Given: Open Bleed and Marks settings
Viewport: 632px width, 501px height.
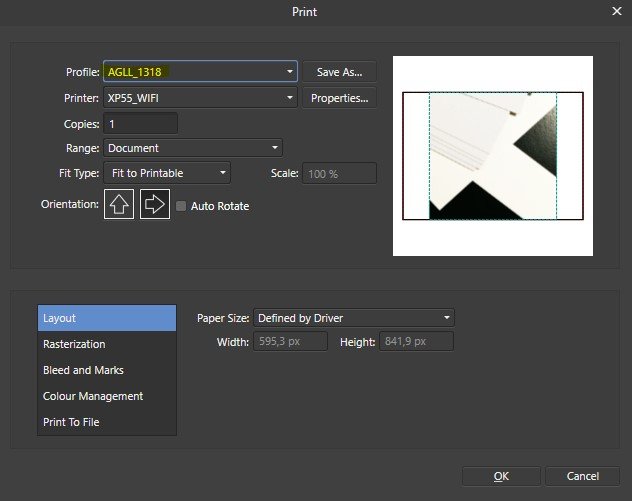Looking at the screenshot, I should [107, 370].
